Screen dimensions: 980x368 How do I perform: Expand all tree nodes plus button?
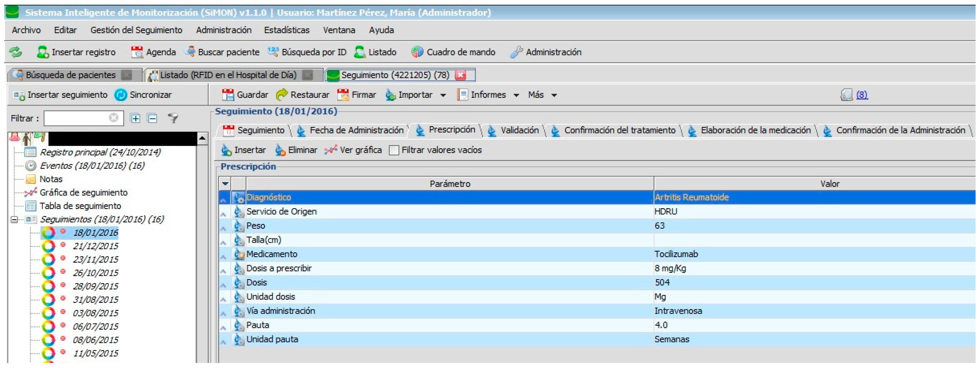point(135,119)
